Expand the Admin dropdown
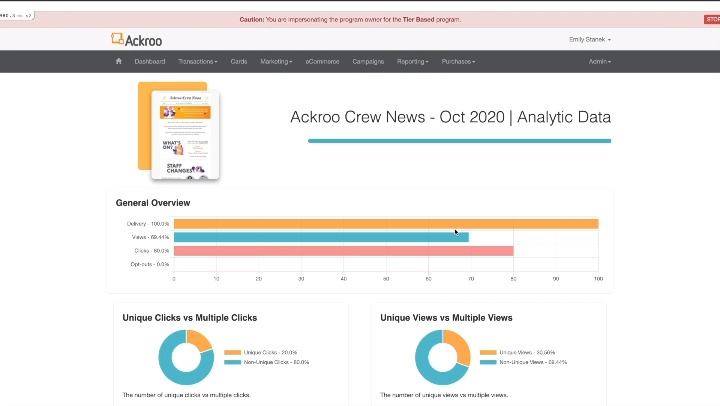This screenshot has height=406, width=720. pos(600,62)
